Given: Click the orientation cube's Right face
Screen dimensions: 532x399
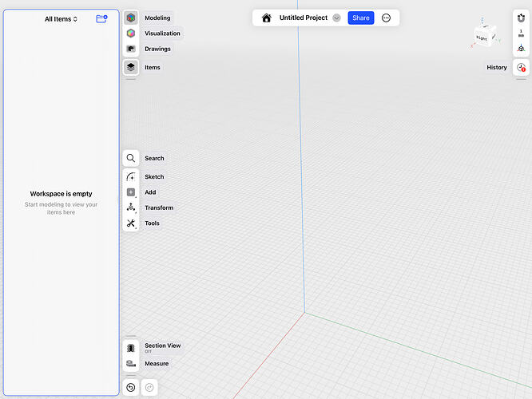Looking at the screenshot, I should click(x=482, y=38).
